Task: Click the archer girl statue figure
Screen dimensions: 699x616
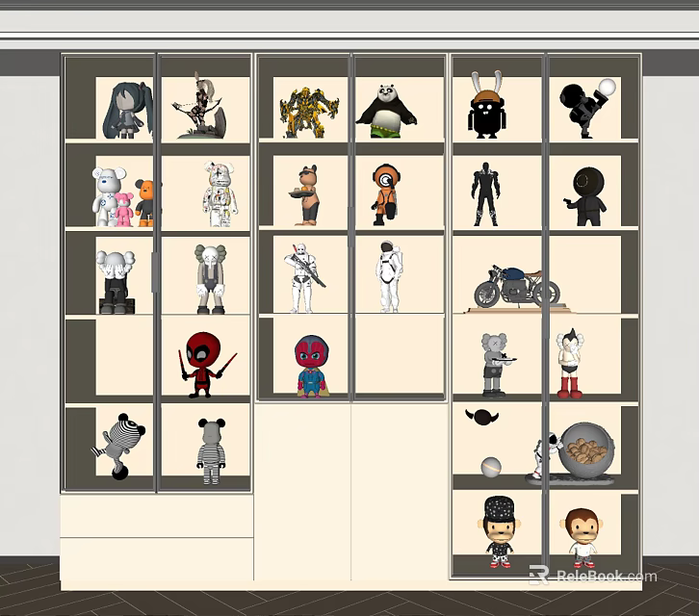Action: [200, 106]
